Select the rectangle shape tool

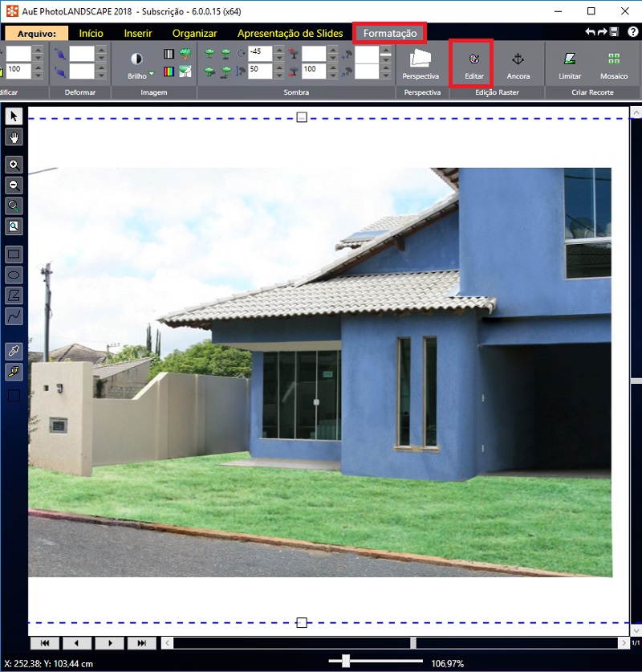click(x=14, y=255)
